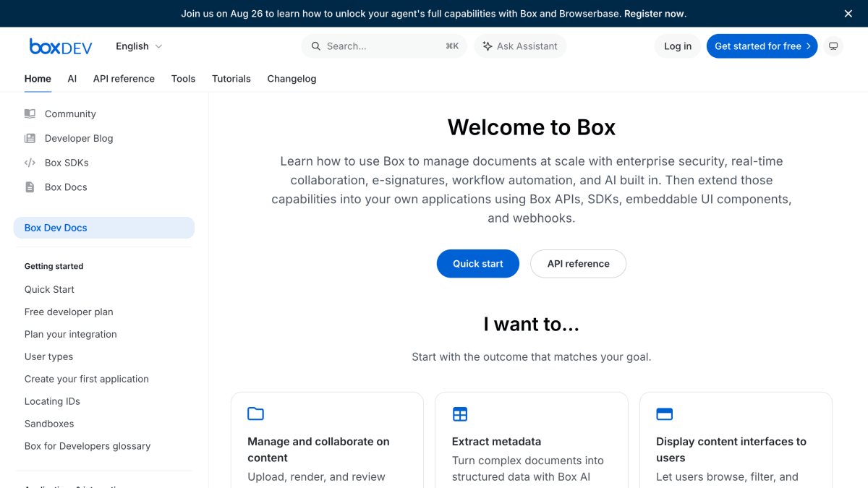Click the search magnifier icon

tap(316, 46)
